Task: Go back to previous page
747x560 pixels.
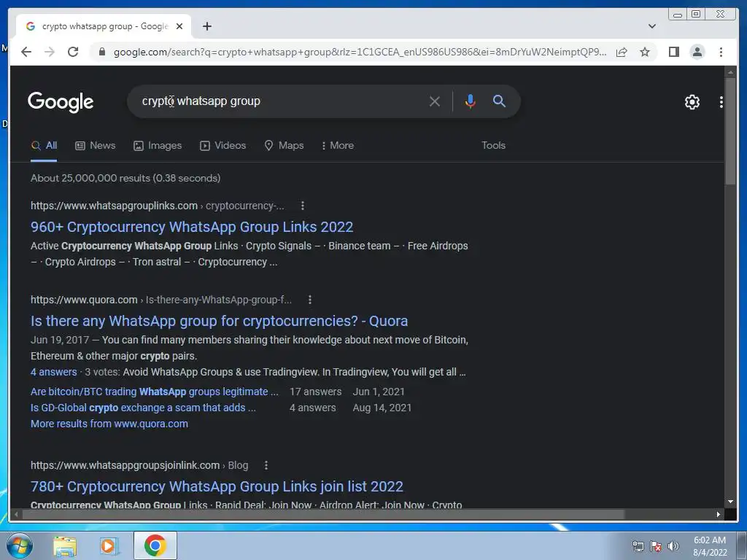Action: [26, 52]
